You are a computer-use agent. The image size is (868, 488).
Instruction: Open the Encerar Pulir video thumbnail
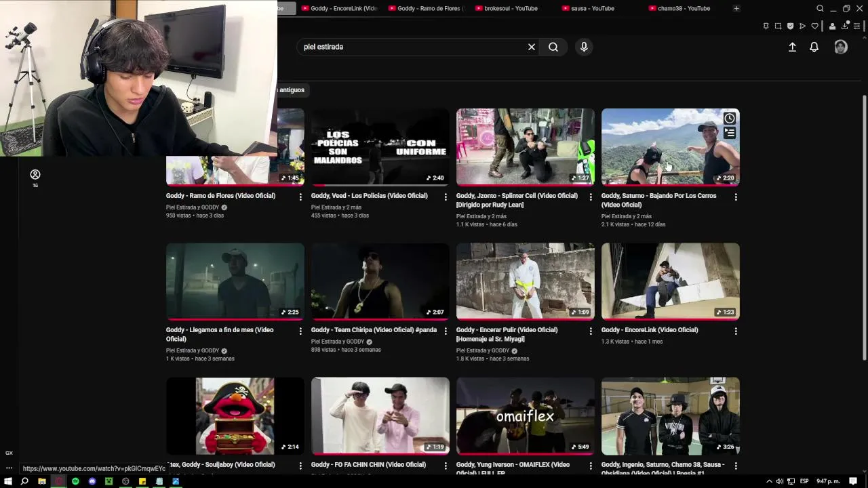coord(525,281)
